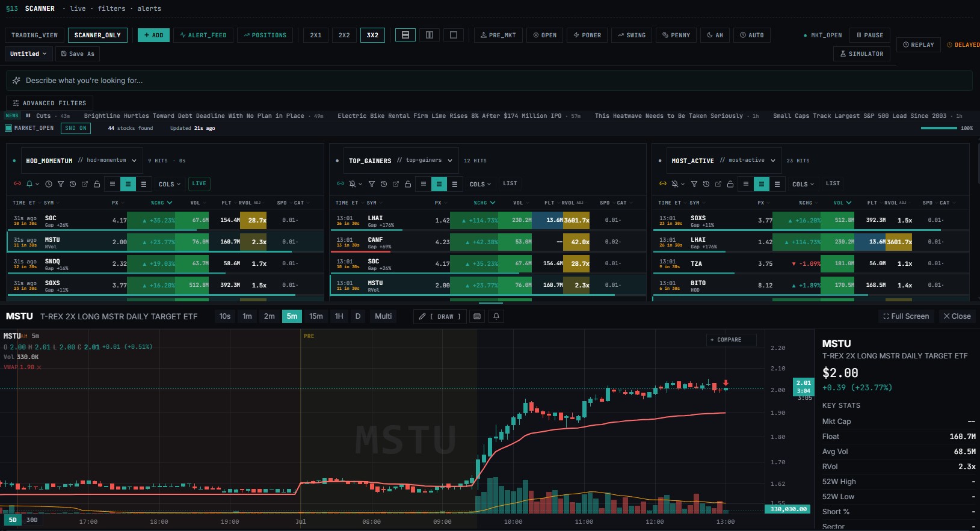Open the alert bell in HOD_MOMENTUM panel
This screenshot has height=531, width=980.
coord(29,184)
